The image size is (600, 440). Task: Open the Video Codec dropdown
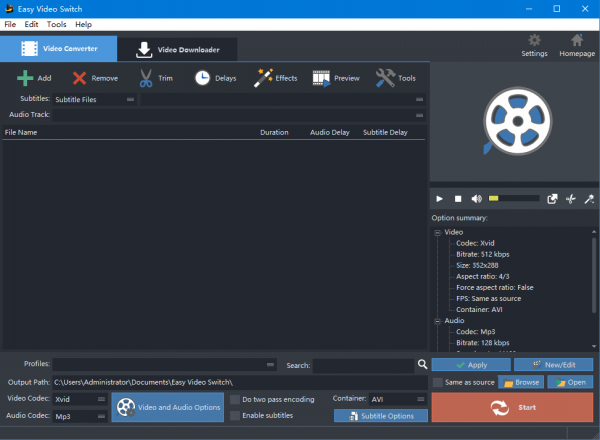pyautogui.click(x=80, y=399)
